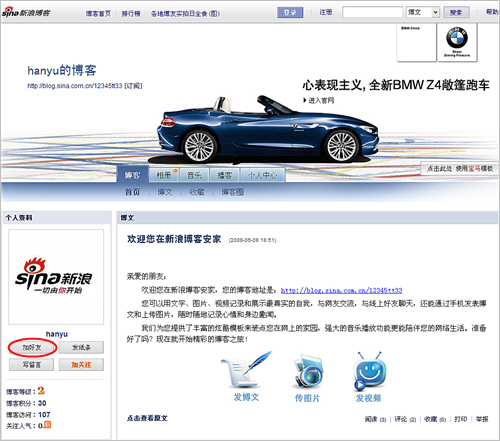The width and height of the screenshot is (500, 441).
Task: Click the Sina blog logo in header
Action: (x=26, y=12)
